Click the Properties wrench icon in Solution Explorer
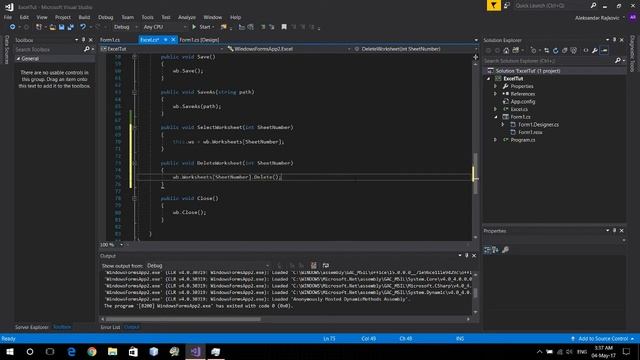This screenshot has width=640, height=360. (x=595, y=51)
